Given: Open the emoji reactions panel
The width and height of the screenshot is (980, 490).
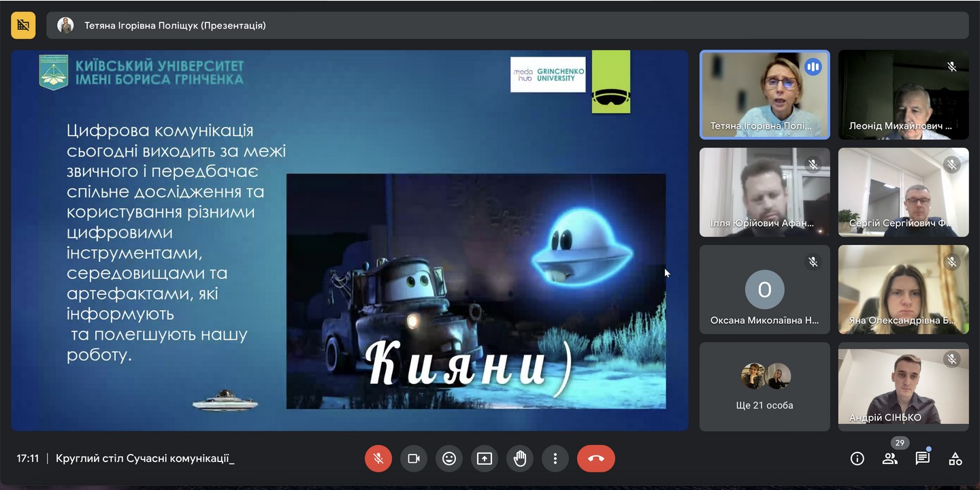Looking at the screenshot, I should coord(449,459).
